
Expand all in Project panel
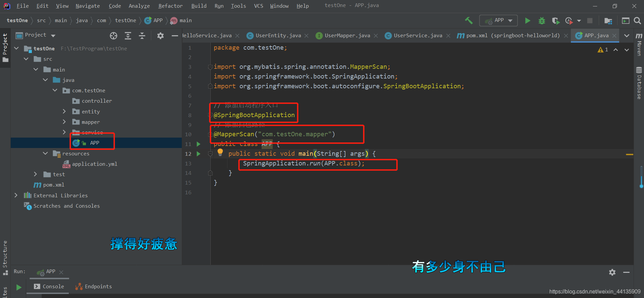[x=128, y=36]
